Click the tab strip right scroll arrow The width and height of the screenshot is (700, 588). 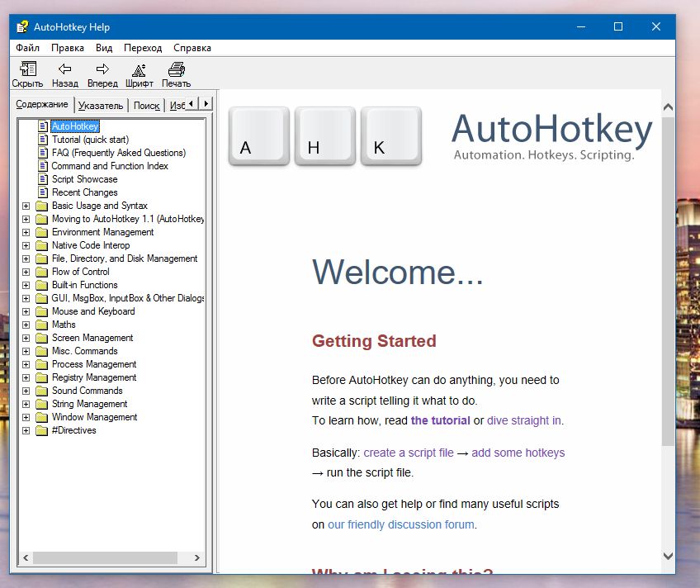click(206, 104)
